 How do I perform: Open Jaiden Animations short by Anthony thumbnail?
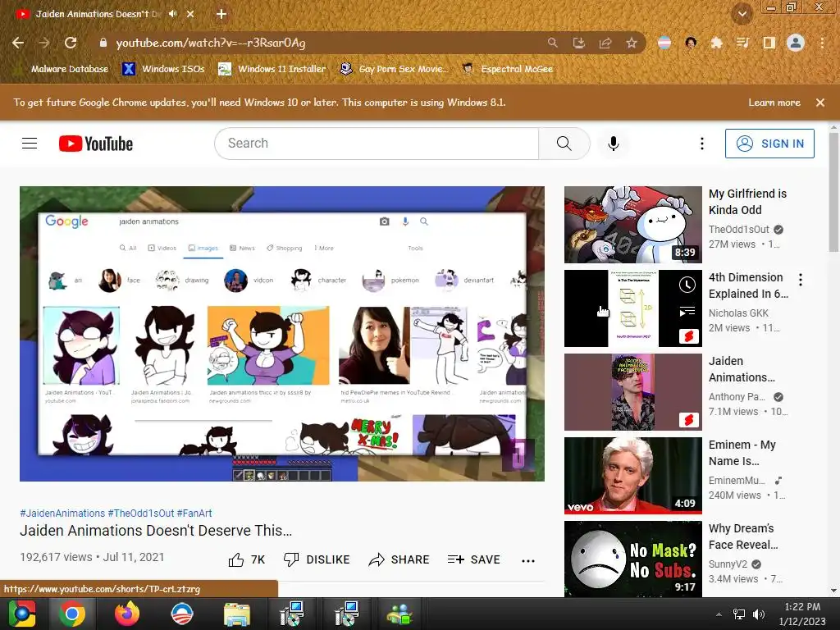click(x=632, y=392)
